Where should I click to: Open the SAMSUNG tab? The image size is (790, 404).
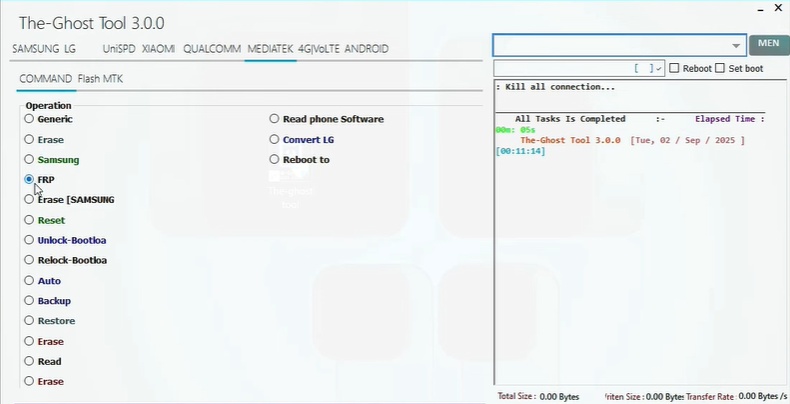(35, 49)
